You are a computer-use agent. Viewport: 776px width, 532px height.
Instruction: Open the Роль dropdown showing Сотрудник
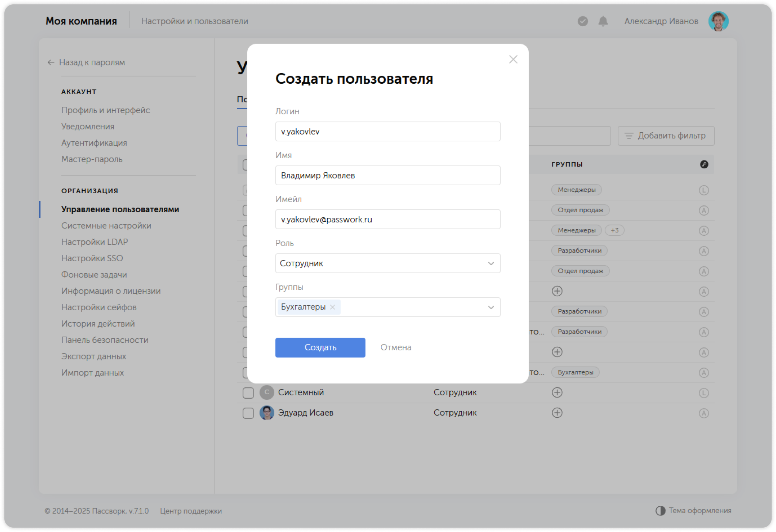pos(387,263)
